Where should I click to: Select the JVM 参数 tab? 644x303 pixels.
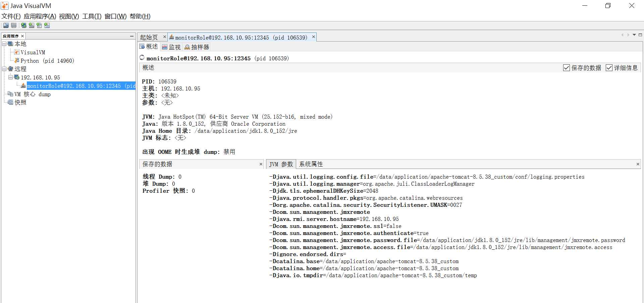pyautogui.click(x=281, y=164)
